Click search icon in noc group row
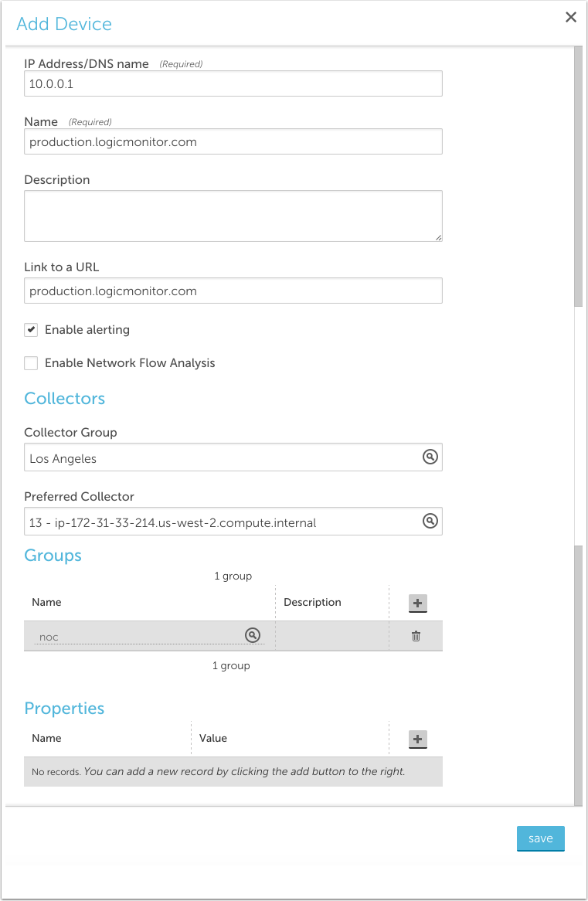588x901 pixels. 252,635
